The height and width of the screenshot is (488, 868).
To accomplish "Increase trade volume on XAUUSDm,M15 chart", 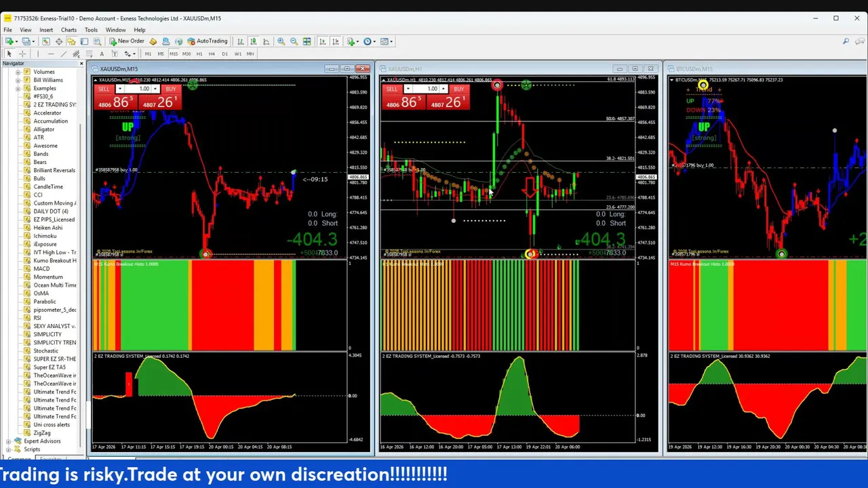I will 155,89.
